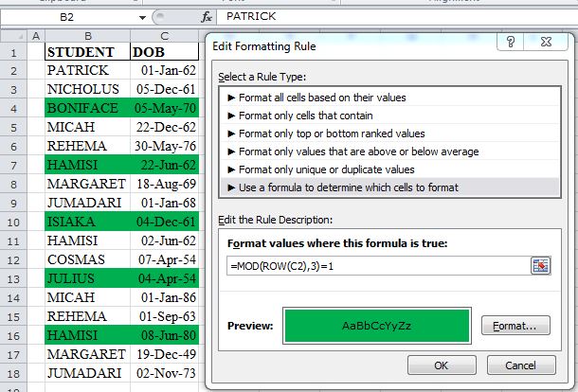Select cell containing COSMAS
578x392 pixels.
click(87, 259)
